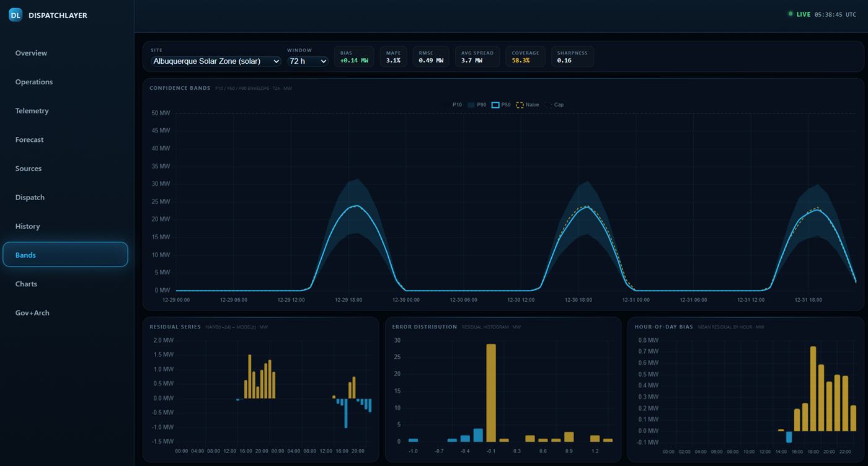Click the DispatchLayer DL logo icon

point(15,15)
